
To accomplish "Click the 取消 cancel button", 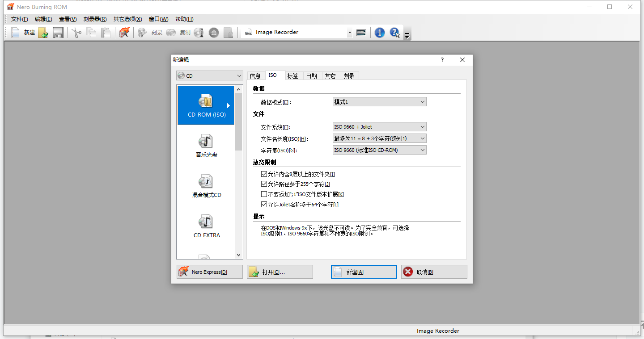I will [x=434, y=272].
